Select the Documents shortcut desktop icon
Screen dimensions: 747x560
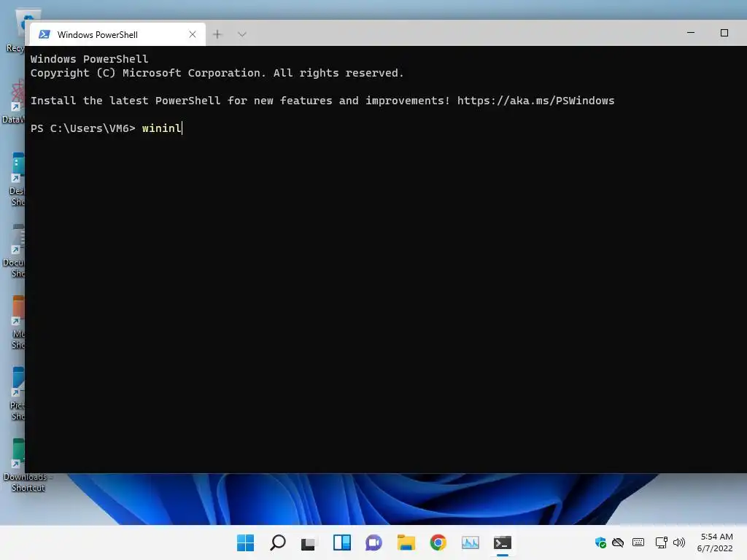[x=14, y=252]
